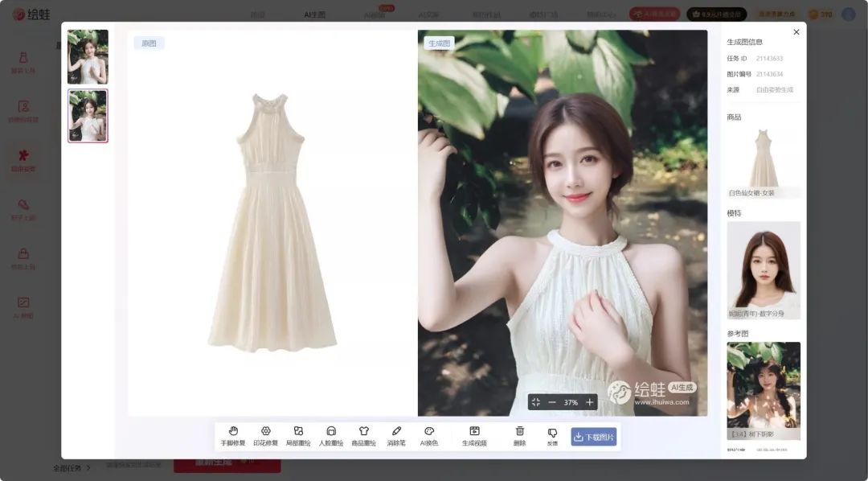
Task: Click the 原图 original image label
Action: (x=149, y=43)
